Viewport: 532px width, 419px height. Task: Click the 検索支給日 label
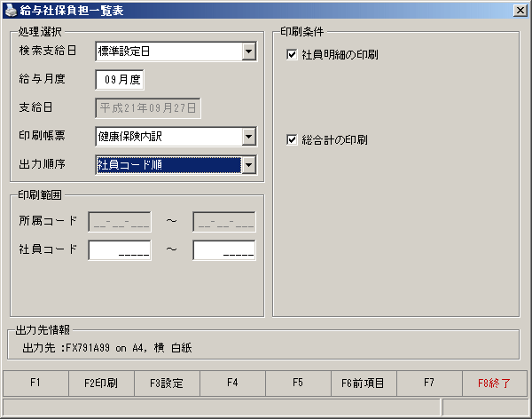48,51
